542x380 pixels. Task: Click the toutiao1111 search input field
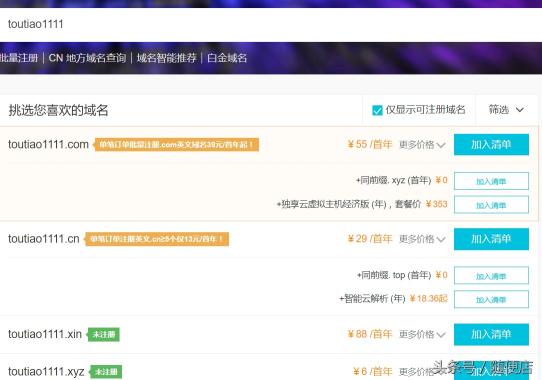tap(270, 24)
